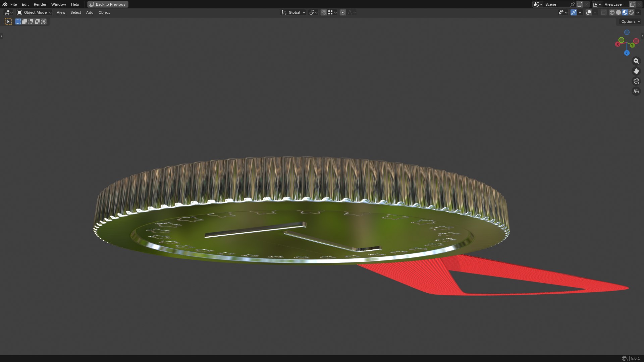
Task: Switch to solid viewport shading
Action: (x=619, y=12)
